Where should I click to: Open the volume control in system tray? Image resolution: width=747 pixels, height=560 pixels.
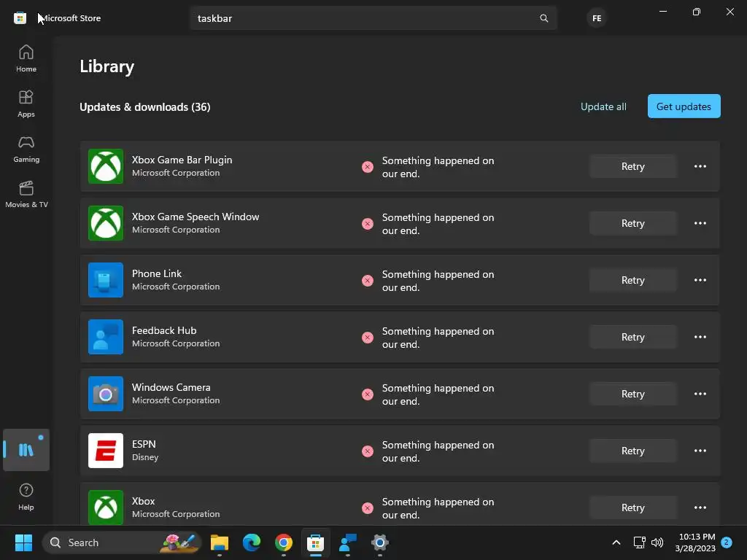pos(657,542)
